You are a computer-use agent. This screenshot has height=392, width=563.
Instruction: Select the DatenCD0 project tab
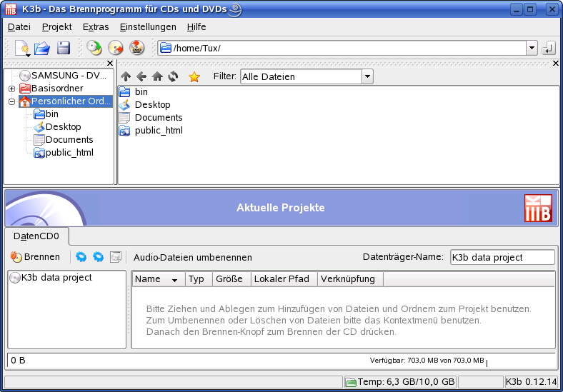[x=36, y=236]
